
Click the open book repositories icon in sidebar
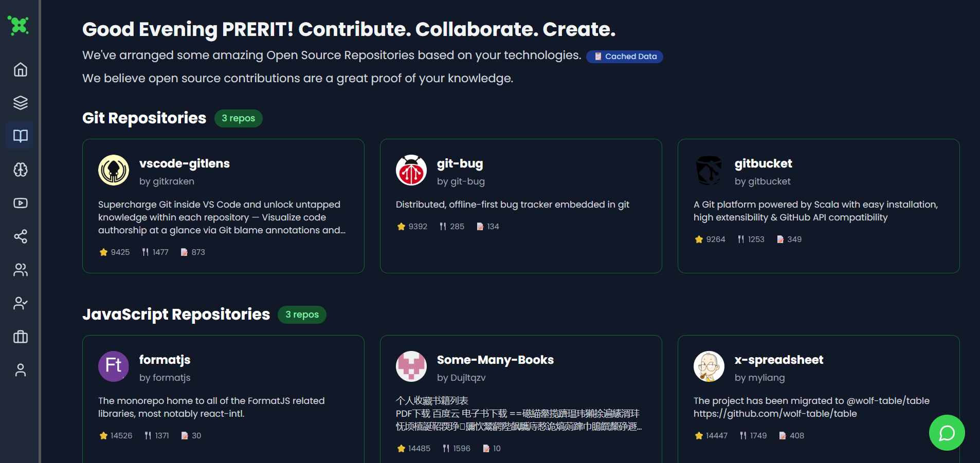[20, 135]
